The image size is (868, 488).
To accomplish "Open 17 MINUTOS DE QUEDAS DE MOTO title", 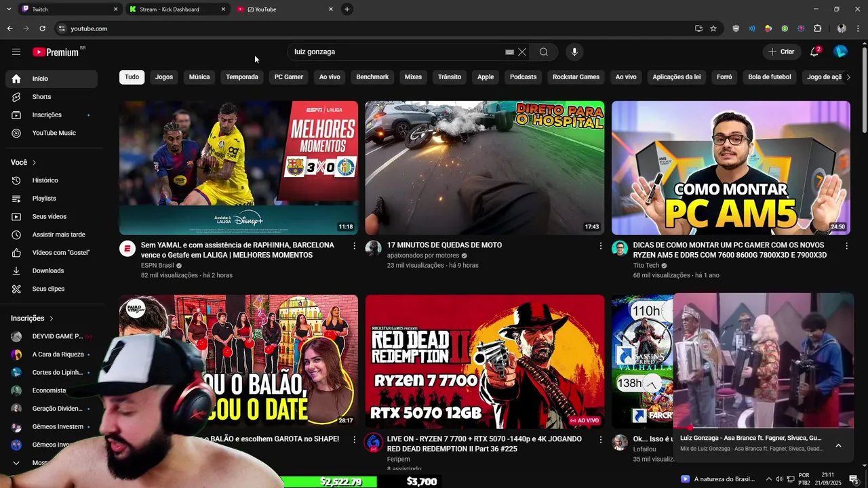I will [x=444, y=245].
